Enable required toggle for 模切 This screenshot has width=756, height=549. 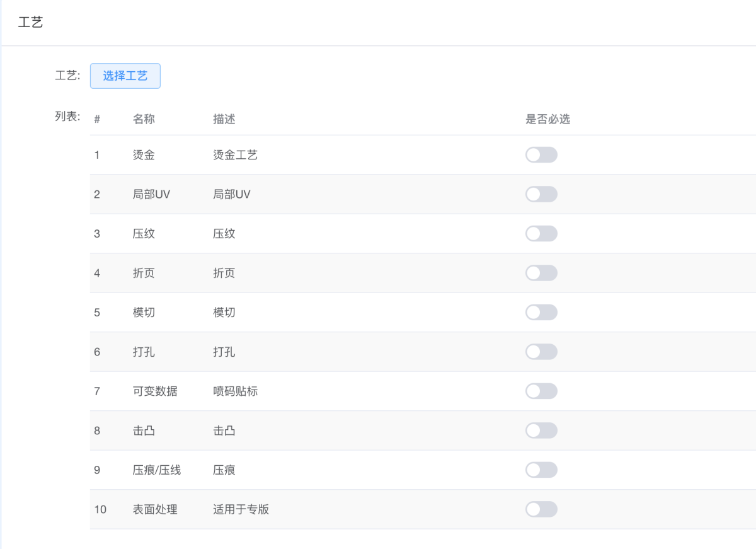(x=541, y=313)
